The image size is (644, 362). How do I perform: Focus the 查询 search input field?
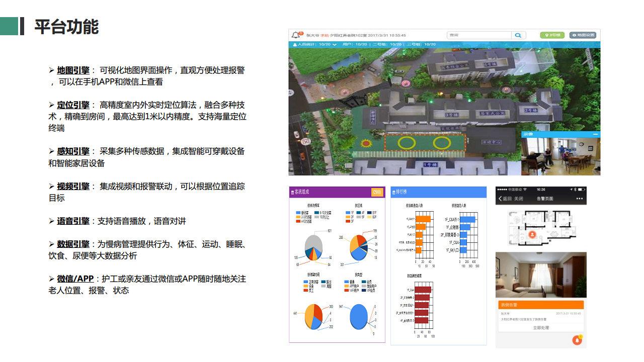pyautogui.click(x=479, y=35)
